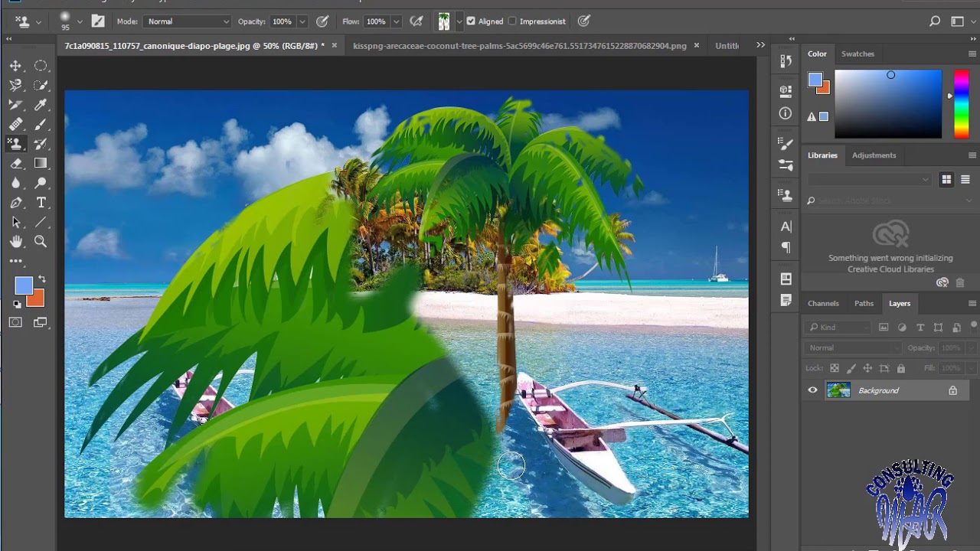
Task: Select the Slice tool
Action: coord(15,105)
